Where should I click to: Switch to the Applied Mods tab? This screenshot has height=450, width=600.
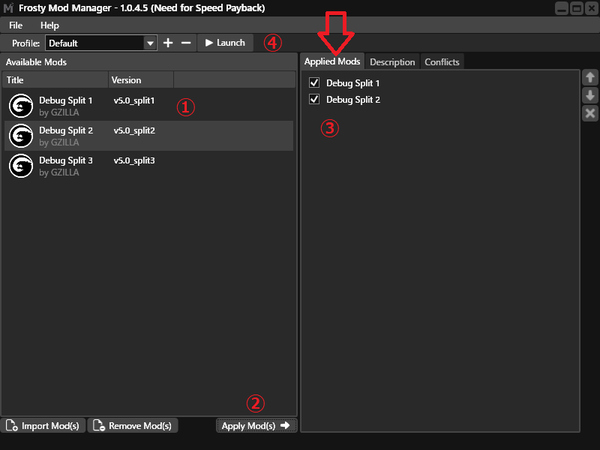(332, 62)
